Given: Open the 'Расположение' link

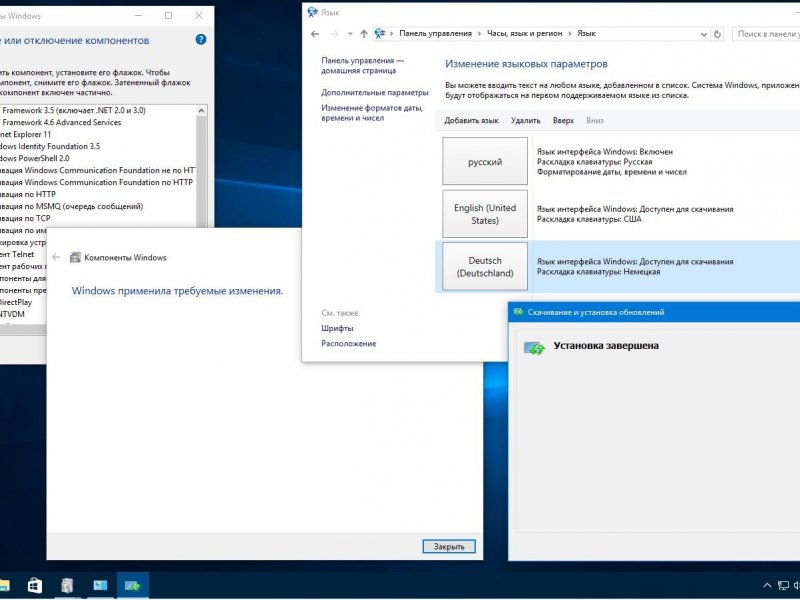Looking at the screenshot, I should click(x=348, y=343).
